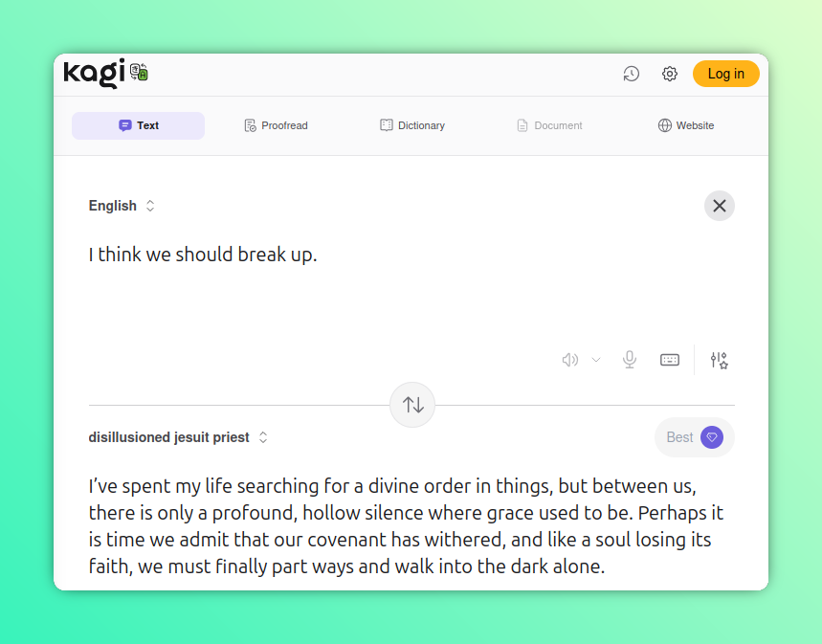Clear the source text with X button

(x=720, y=206)
